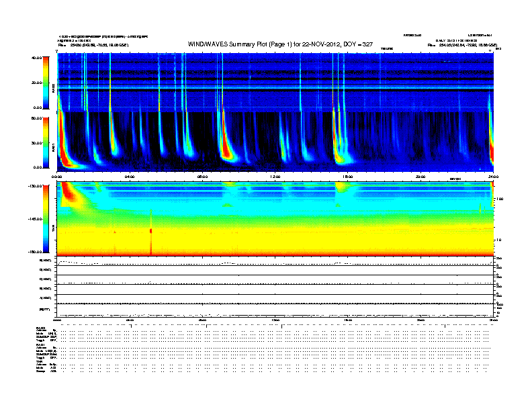Click the vertical RAD1 axis label

[x=53, y=148]
